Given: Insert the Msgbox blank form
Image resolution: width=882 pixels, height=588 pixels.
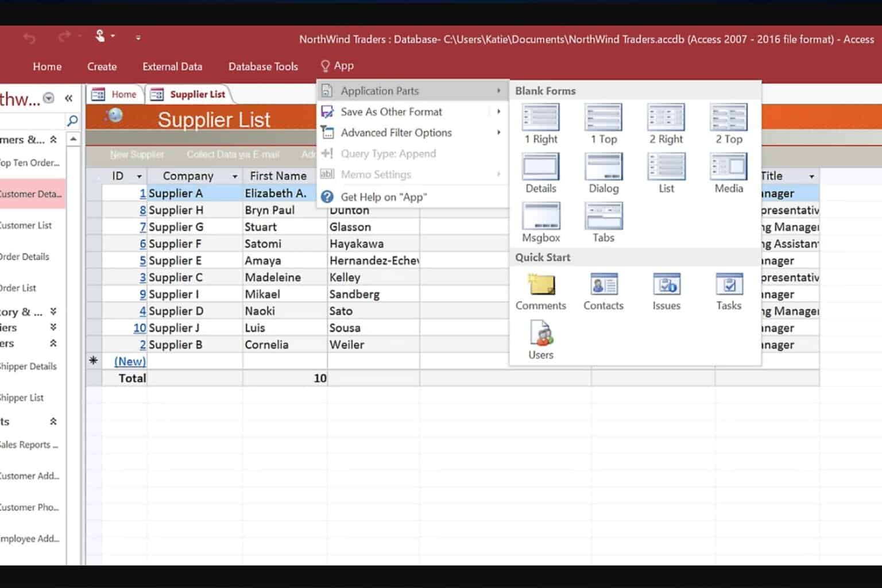Looking at the screenshot, I should [x=540, y=223].
